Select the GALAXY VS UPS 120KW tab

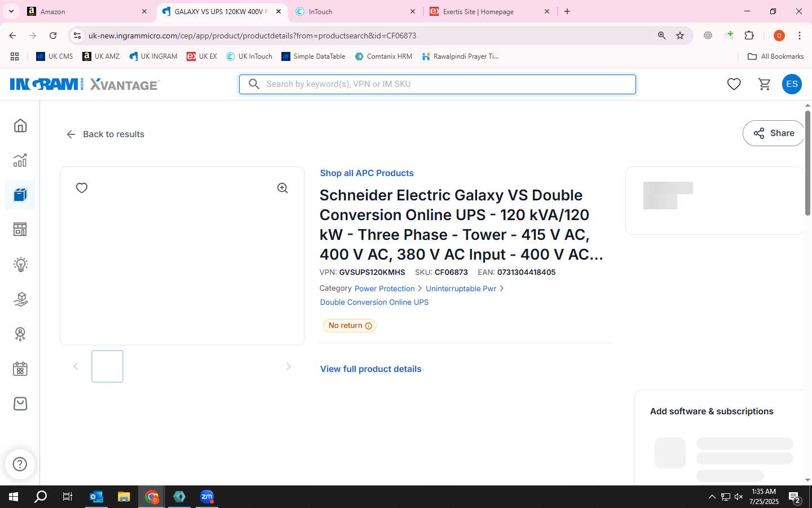point(222,11)
